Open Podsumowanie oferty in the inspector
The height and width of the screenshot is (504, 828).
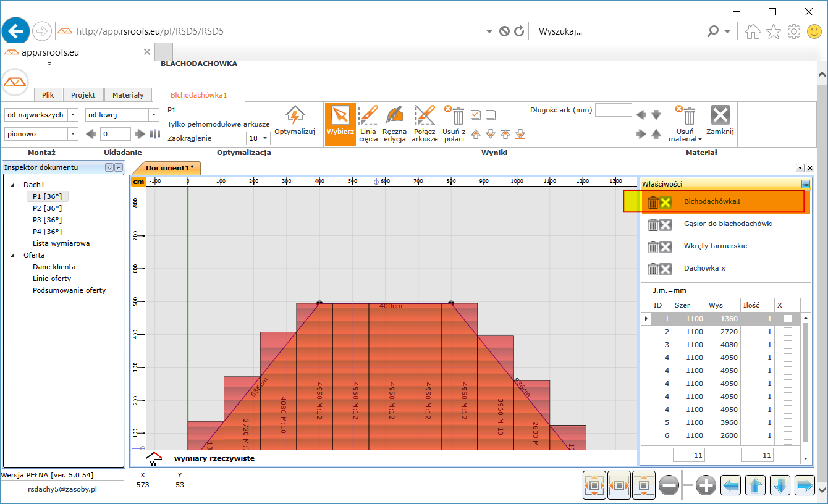69,290
